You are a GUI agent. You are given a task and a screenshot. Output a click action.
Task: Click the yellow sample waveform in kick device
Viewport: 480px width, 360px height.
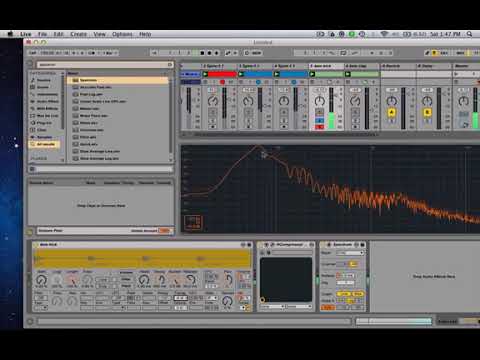(x=142, y=259)
